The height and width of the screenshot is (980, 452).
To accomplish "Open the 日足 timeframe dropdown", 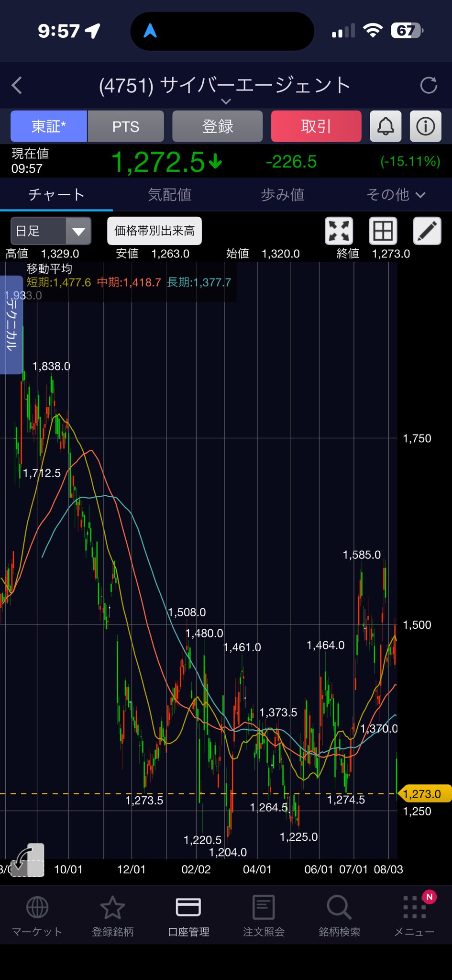I will coord(51,231).
